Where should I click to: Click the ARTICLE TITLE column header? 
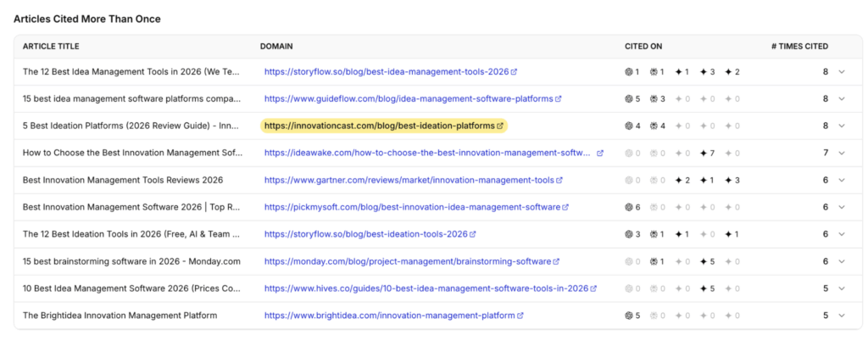(51, 47)
